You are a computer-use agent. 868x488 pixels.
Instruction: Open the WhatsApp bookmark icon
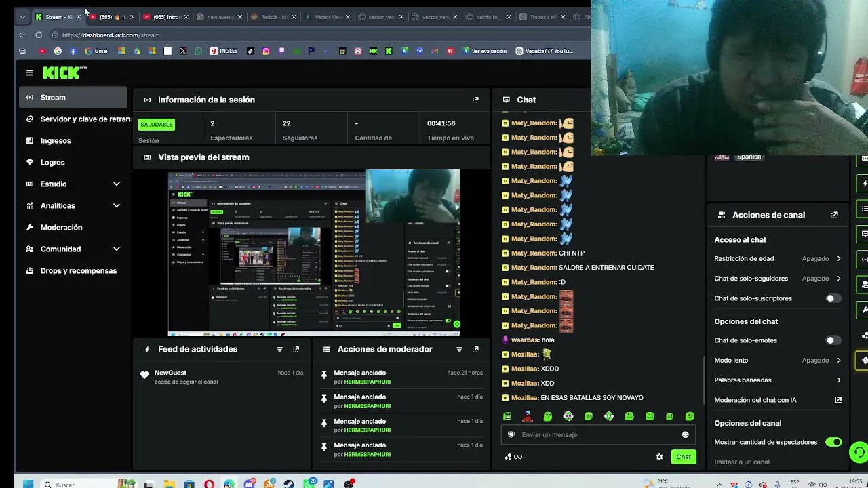198,51
